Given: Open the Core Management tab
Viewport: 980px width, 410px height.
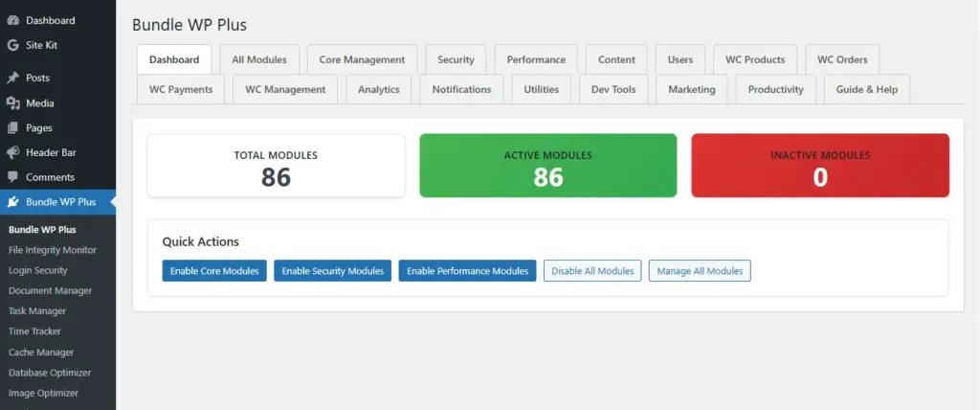Looking at the screenshot, I should click(x=362, y=59).
